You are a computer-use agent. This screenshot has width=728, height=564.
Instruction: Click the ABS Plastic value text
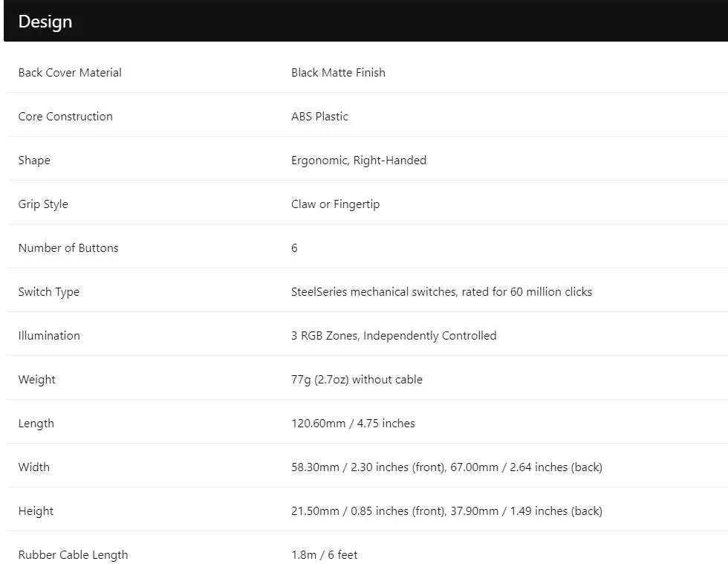pyautogui.click(x=319, y=116)
